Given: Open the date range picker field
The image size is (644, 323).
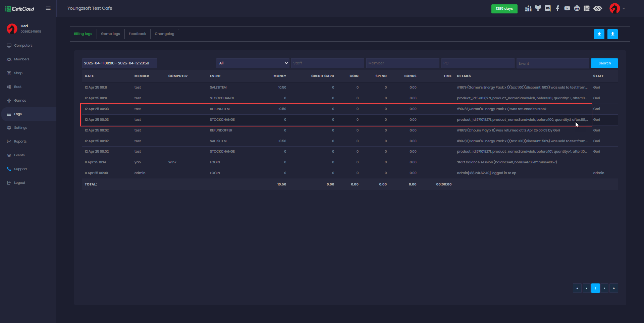Looking at the screenshot, I should coord(119,63).
